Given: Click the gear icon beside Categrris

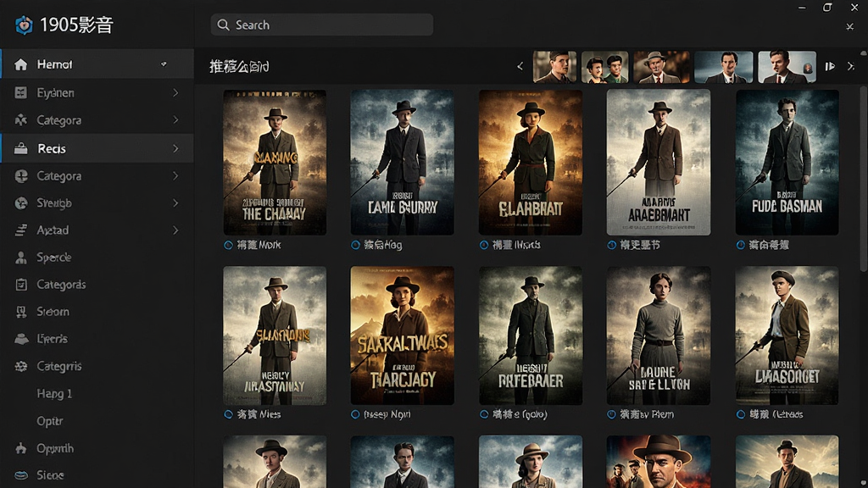Looking at the screenshot, I should pos(21,366).
